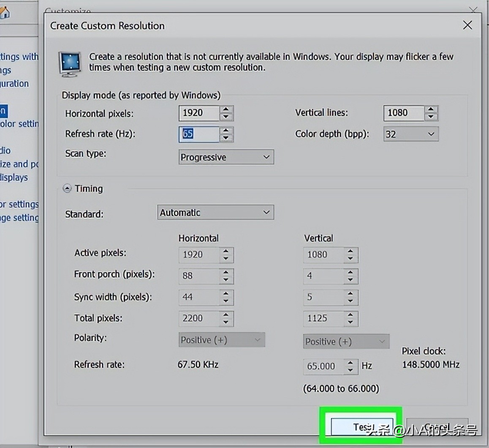Image resolution: width=489 pixels, height=448 pixels.
Task: Click the 67.50 KHz refresh rate value
Action: (198, 365)
